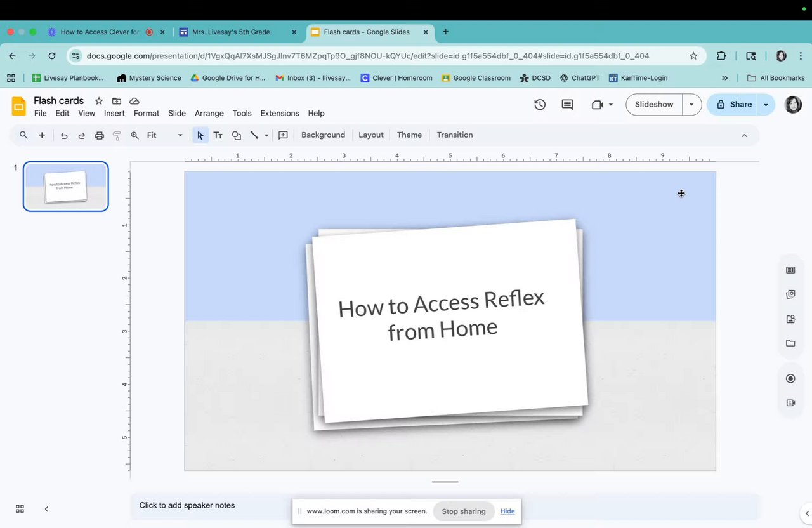
Task: Switch to the How to Access Clever tab
Action: click(x=100, y=32)
